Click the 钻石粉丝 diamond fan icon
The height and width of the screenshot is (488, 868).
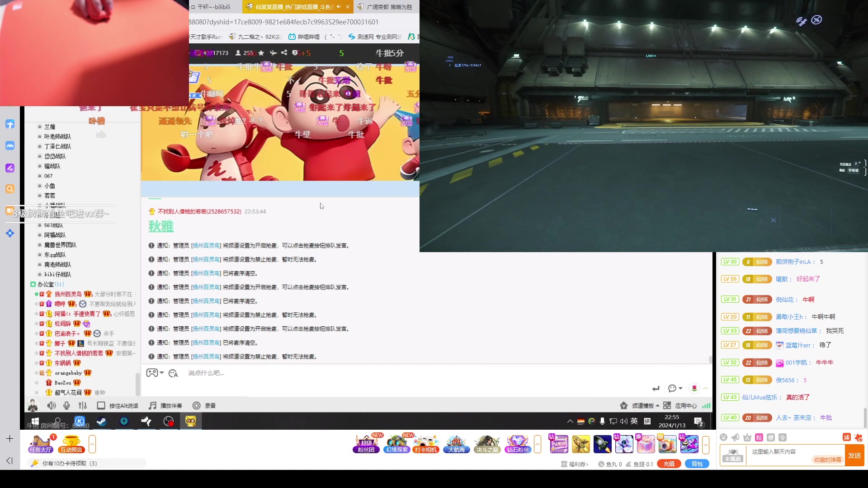pyautogui.click(x=518, y=444)
